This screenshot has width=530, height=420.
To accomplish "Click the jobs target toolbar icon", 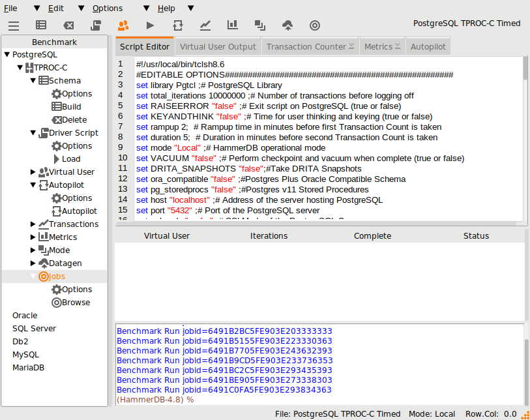I will pos(315,25).
